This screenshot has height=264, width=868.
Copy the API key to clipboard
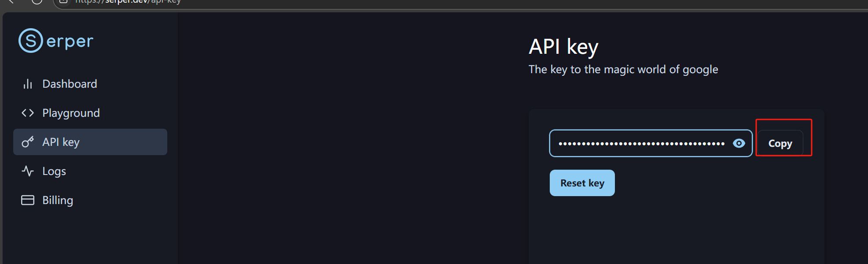pyautogui.click(x=780, y=143)
